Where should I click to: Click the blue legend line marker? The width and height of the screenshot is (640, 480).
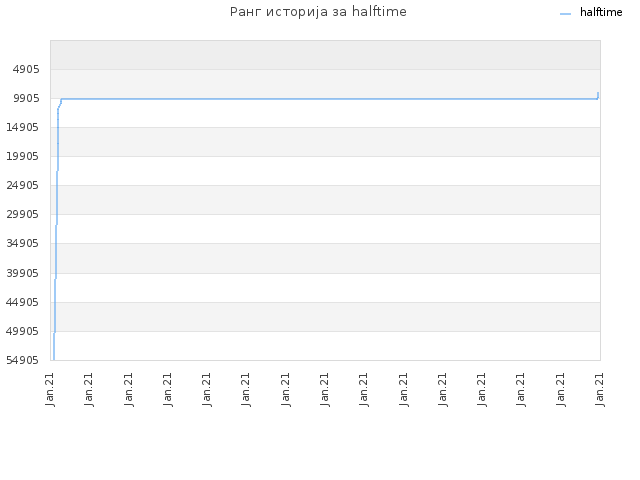pos(565,14)
